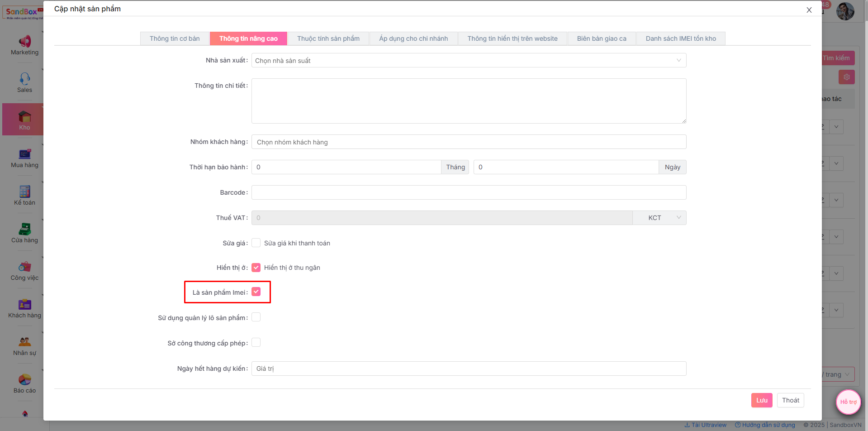Image resolution: width=868 pixels, height=431 pixels.
Task: Expand the Nhà sản xuất dropdown
Action: (469, 61)
